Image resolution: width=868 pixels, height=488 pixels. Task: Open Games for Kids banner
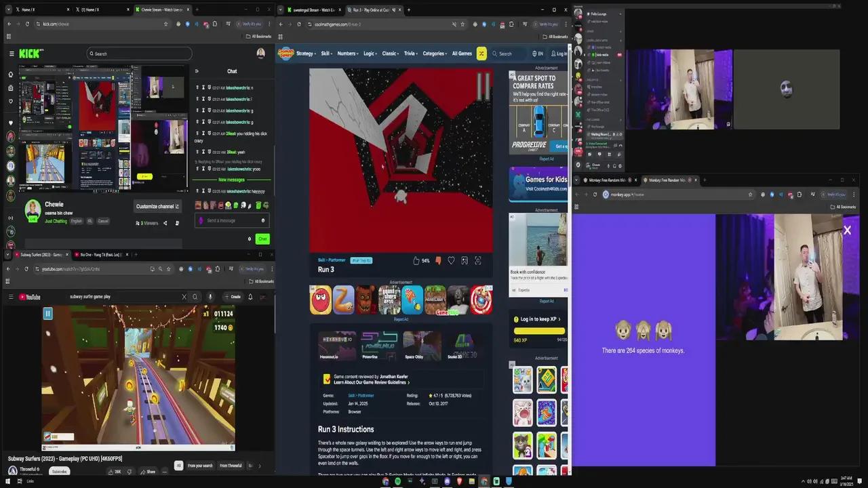tap(538, 184)
